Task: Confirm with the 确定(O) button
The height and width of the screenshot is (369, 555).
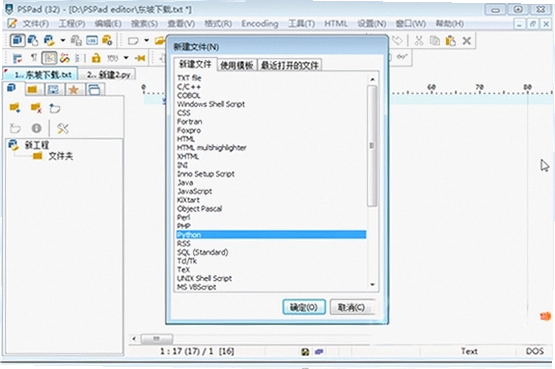Action: pos(304,307)
